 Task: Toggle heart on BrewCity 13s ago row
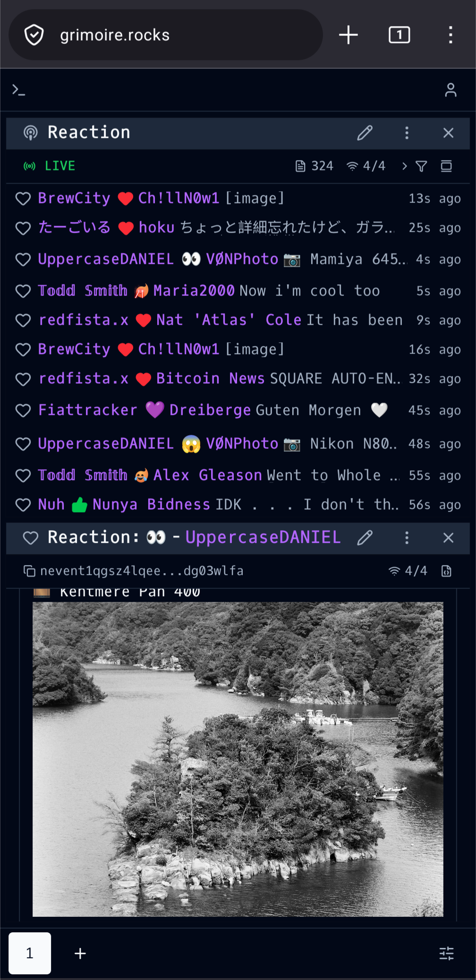coord(23,199)
